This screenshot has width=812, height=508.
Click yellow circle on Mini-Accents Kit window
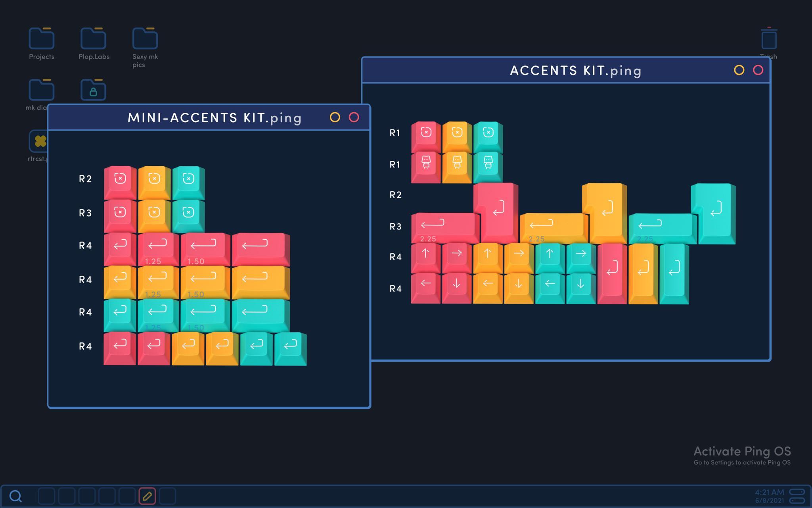click(335, 117)
